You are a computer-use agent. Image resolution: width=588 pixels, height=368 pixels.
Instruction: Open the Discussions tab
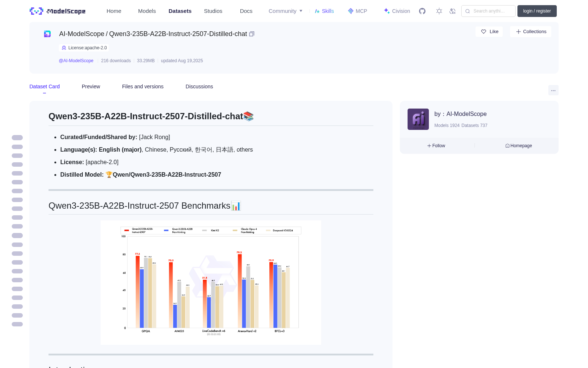click(199, 86)
